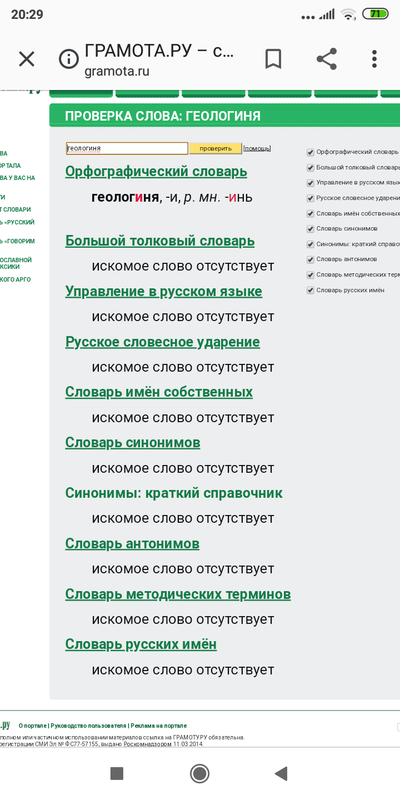
Task: Toggle Синонимы: краткий справочник checkbox
Action: tap(310, 244)
